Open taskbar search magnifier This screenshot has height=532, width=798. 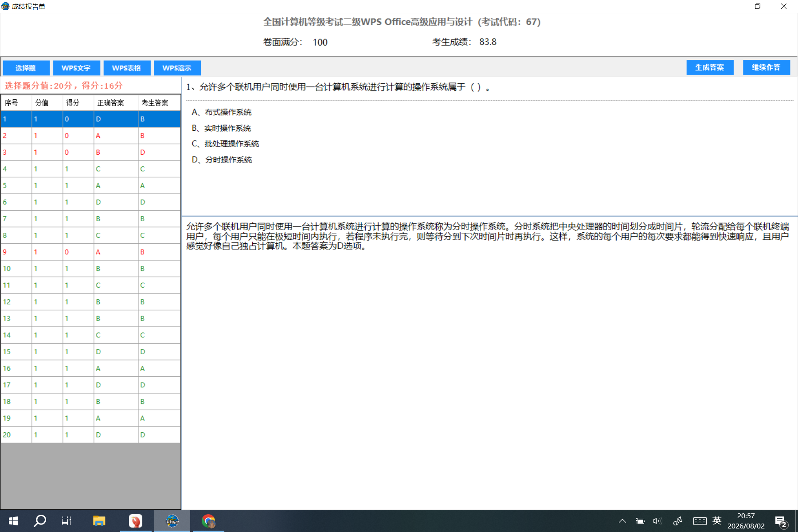coord(40,521)
